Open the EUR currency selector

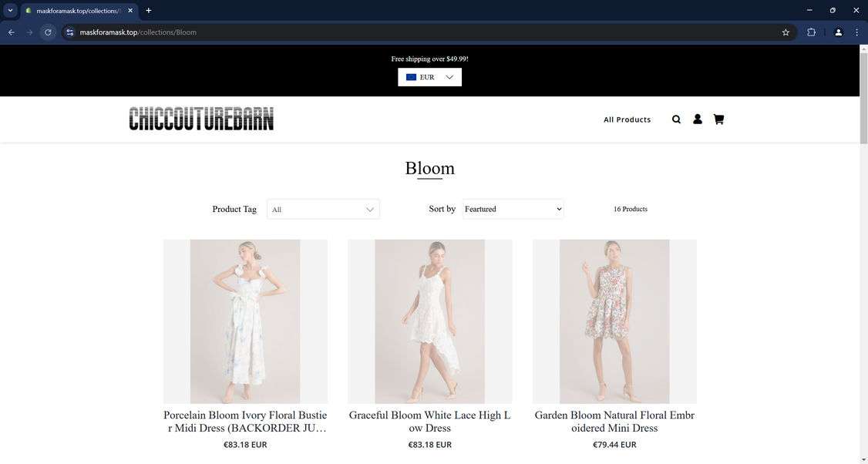(x=429, y=77)
